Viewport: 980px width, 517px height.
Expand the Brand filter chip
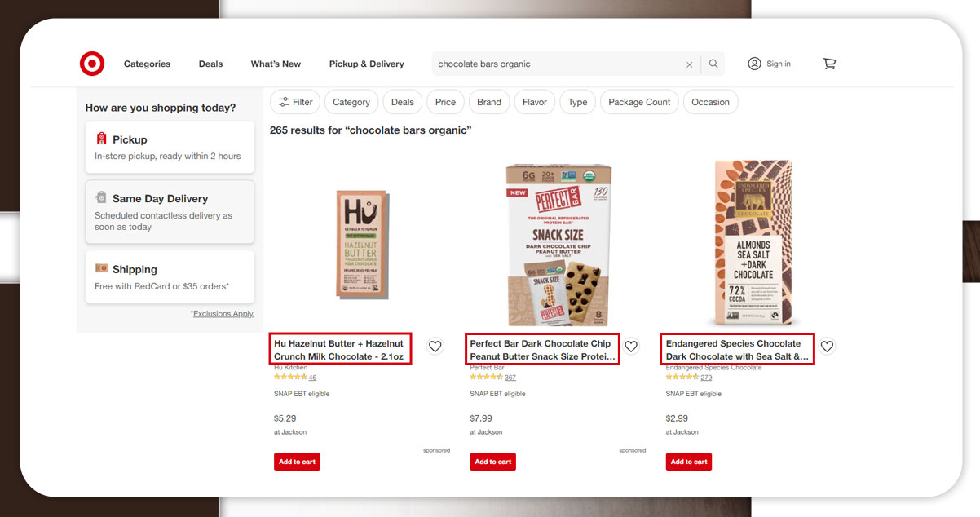click(x=489, y=102)
